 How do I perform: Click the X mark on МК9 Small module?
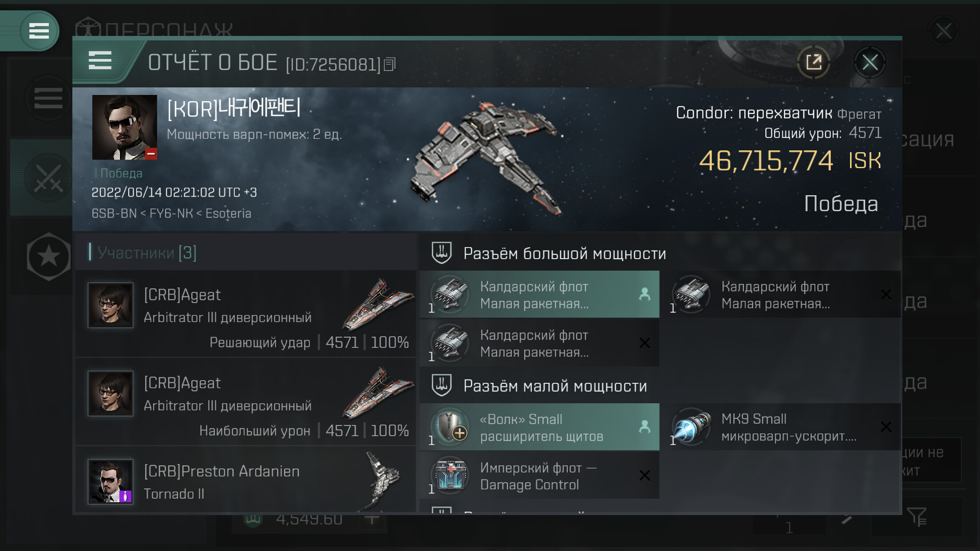tap(886, 427)
